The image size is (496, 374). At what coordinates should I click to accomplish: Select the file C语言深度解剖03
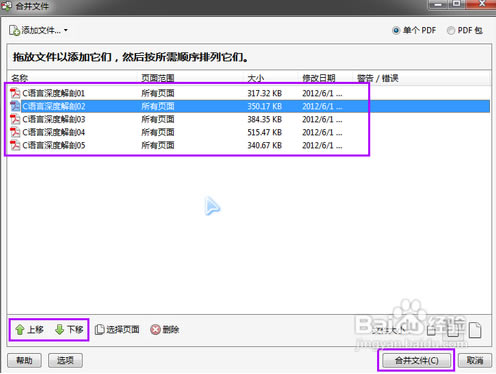pyautogui.click(x=54, y=119)
